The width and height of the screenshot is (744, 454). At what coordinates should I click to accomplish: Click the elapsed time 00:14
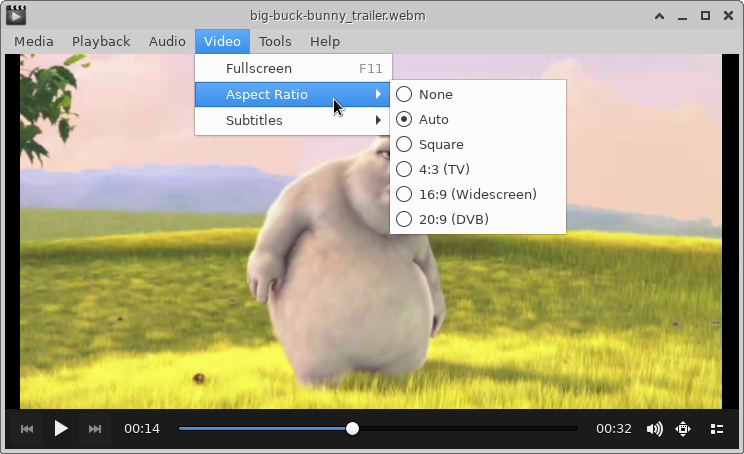click(x=142, y=429)
